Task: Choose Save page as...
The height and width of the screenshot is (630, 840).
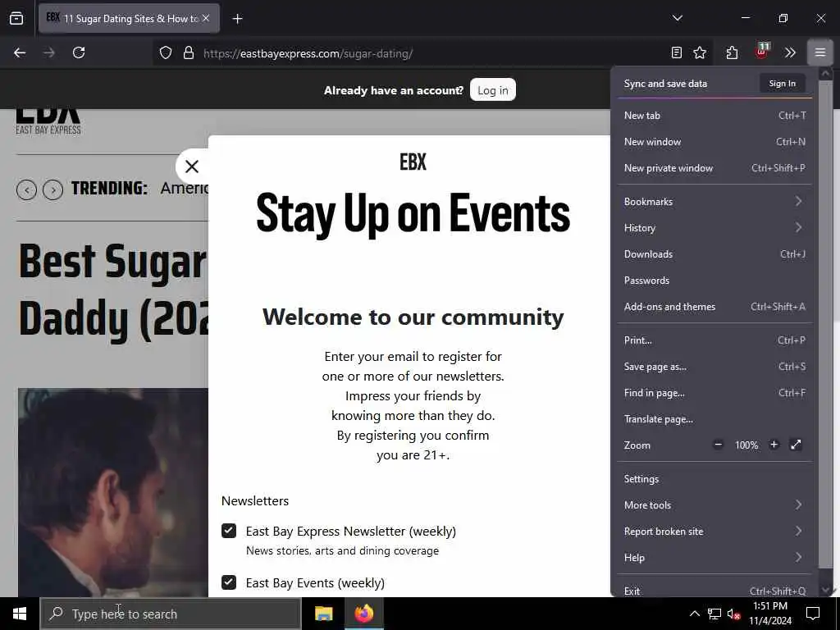Action: pyautogui.click(x=714, y=367)
